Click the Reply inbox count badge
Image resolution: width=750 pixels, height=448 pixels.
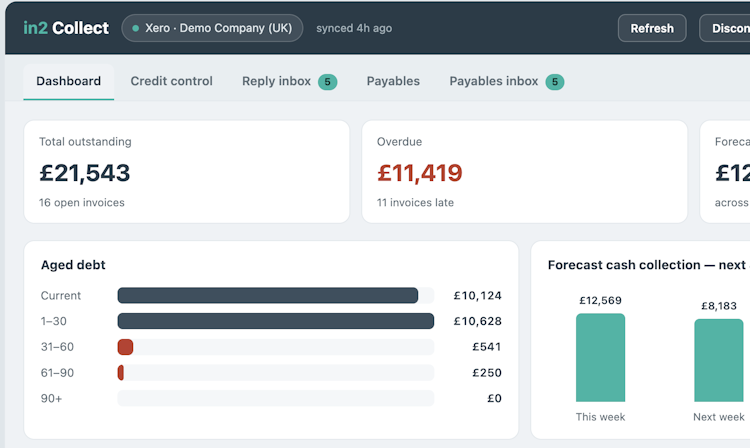point(328,82)
